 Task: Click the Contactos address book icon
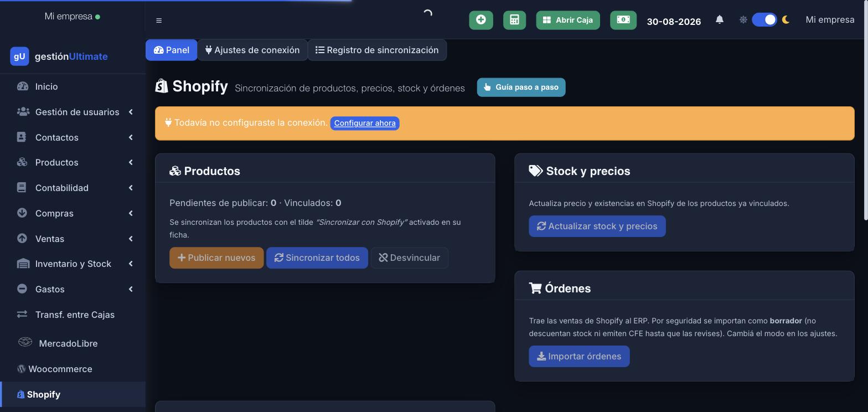click(22, 137)
